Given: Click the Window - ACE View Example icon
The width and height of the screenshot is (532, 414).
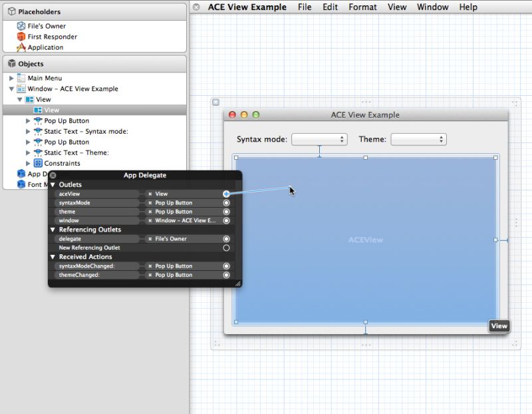Looking at the screenshot, I should (x=21, y=89).
